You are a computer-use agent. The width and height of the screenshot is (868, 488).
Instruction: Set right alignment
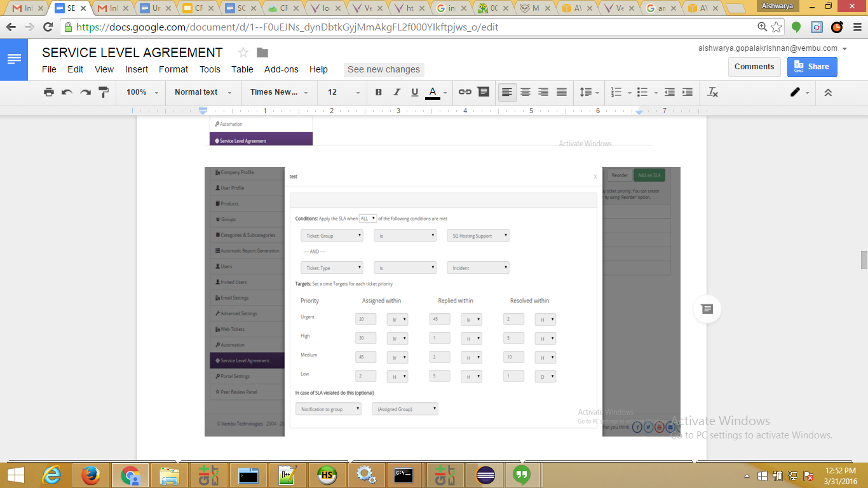(543, 92)
